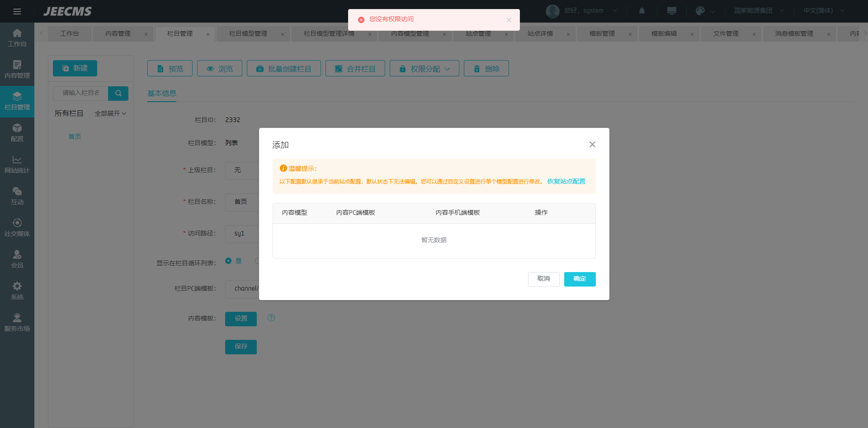868x428 pixels.
Task: Open the 网站统计 sidebar section
Action: (x=17, y=165)
